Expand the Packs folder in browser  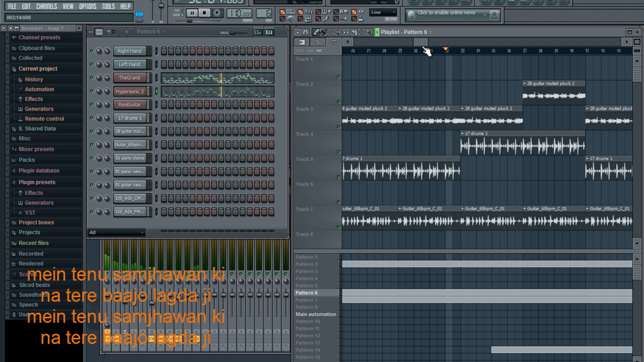tap(27, 160)
